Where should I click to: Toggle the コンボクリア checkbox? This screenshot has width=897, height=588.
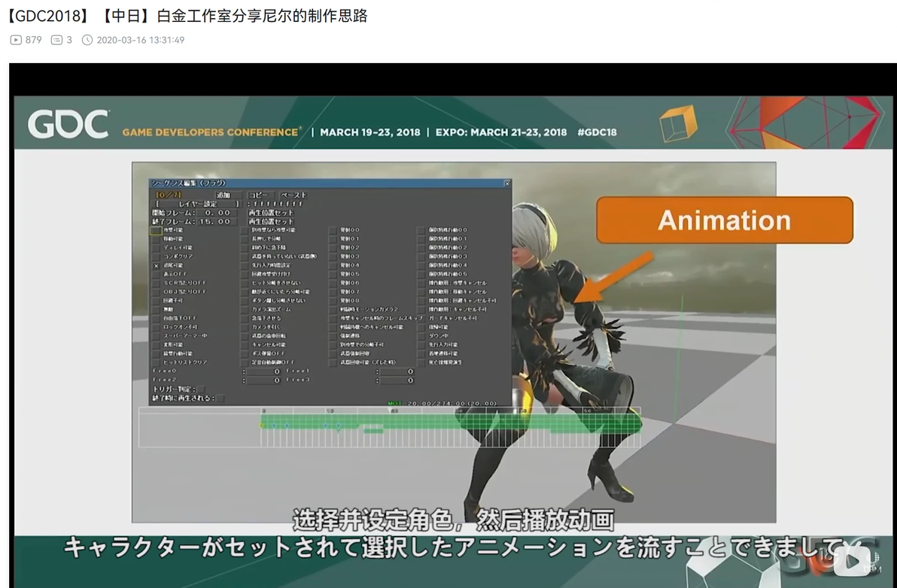[x=157, y=256]
